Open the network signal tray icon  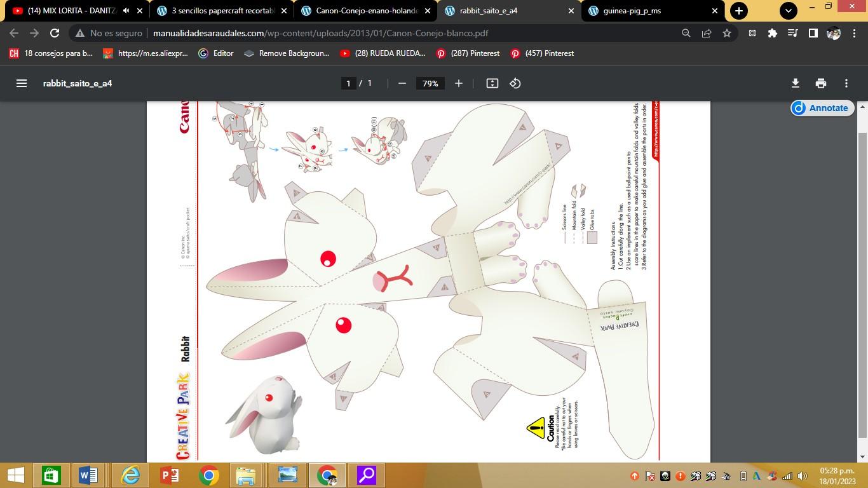click(x=787, y=476)
